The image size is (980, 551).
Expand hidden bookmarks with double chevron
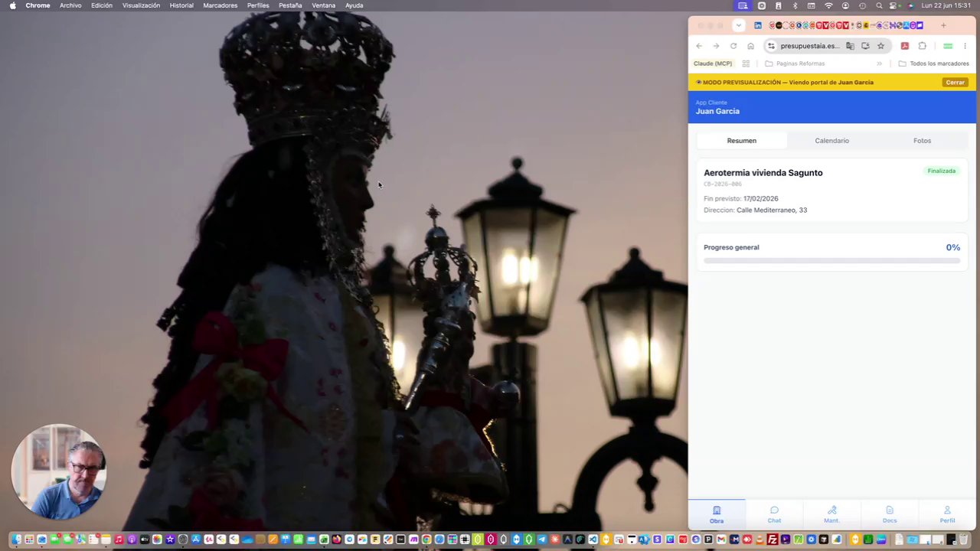(879, 64)
